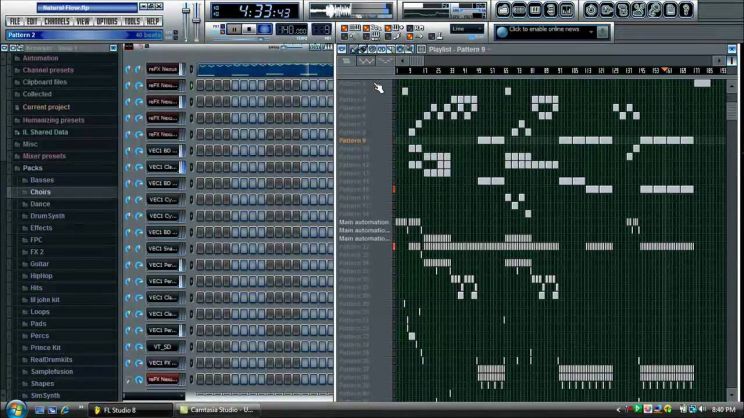
Task: Switch to Camtasia Studio taskbar button
Action: coord(216,410)
